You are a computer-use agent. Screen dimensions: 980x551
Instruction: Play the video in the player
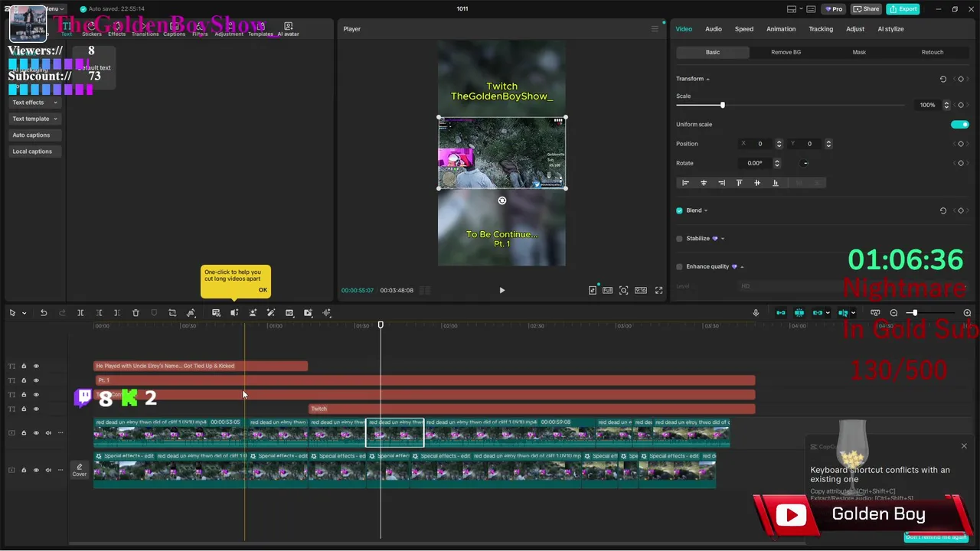click(x=502, y=291)
